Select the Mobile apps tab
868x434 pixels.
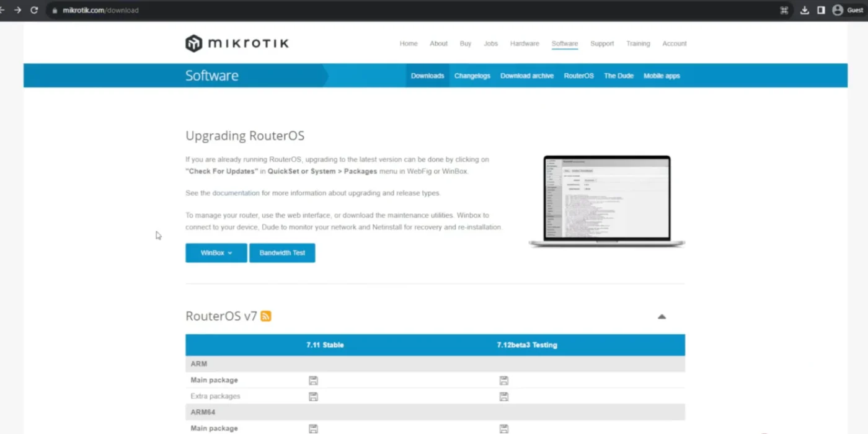click(662, 76)
